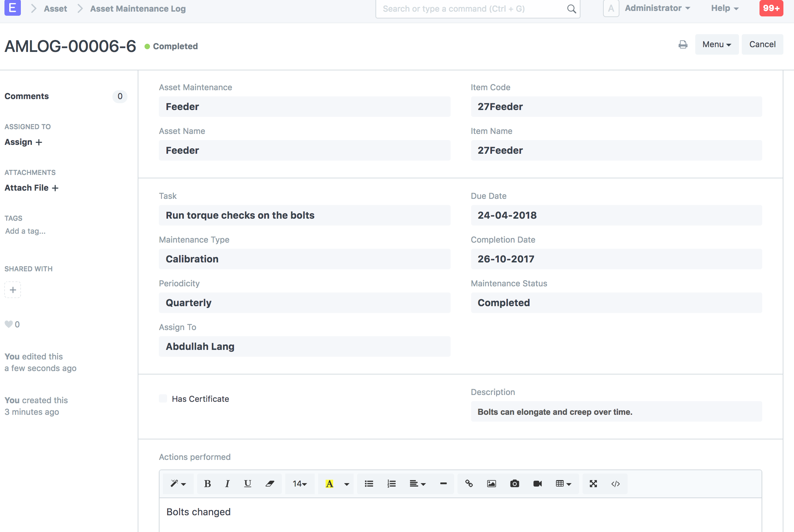This screenshot has height=532, width=794.
Task: Click the camera icon in toolbar
Action: (x=515, y=483)
